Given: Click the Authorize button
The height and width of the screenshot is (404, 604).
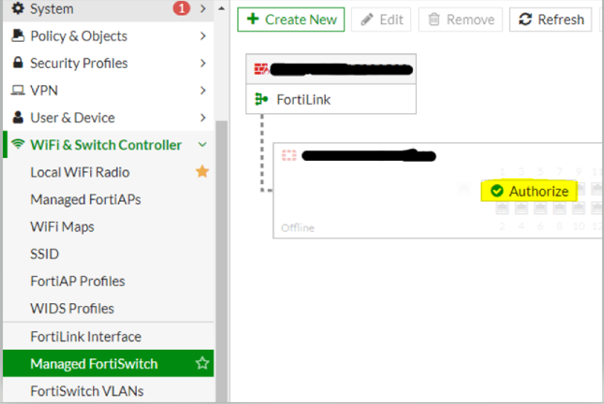Looking at the screenshot, I should click(529, 191).
